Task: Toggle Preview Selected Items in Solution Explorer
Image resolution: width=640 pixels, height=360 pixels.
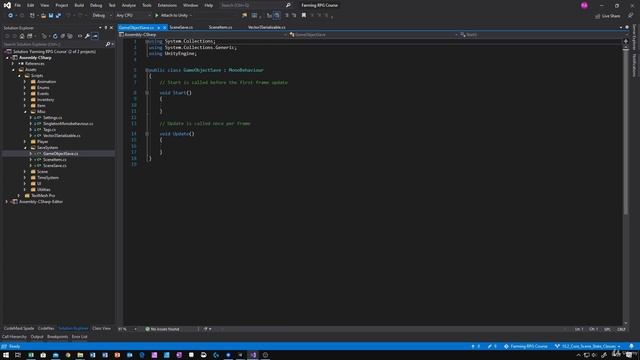Action: [x=95, y=36]
